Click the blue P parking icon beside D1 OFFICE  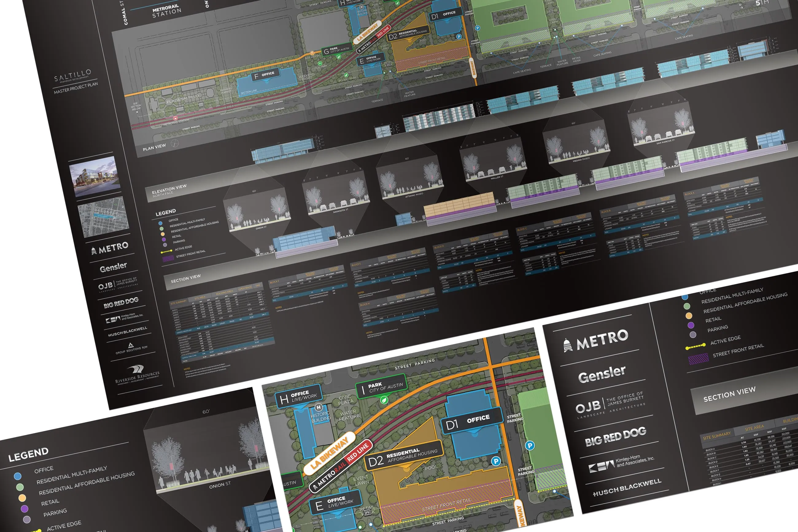496,461
